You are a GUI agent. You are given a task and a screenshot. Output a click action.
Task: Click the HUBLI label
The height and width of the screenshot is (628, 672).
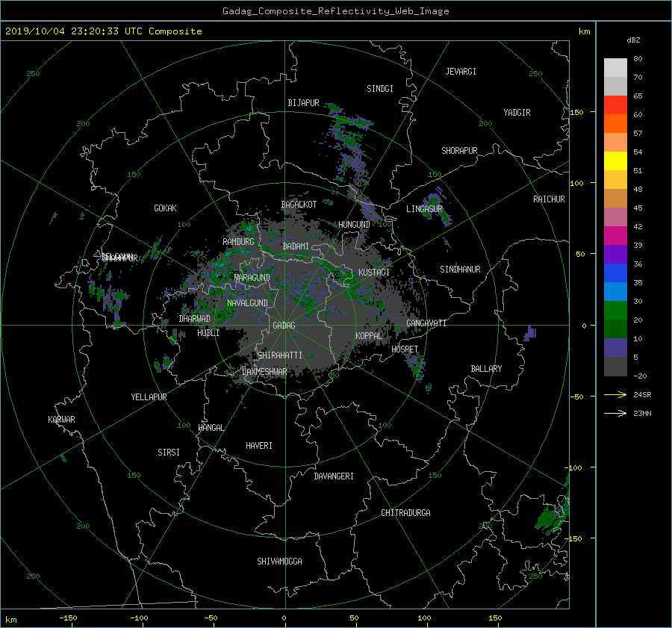[208, 332]
